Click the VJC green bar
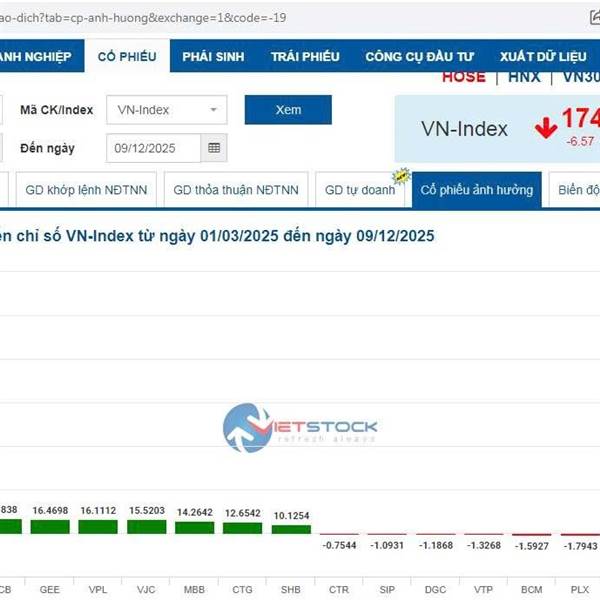The width and height of the screenshot is (600, 600). point(147,527)
